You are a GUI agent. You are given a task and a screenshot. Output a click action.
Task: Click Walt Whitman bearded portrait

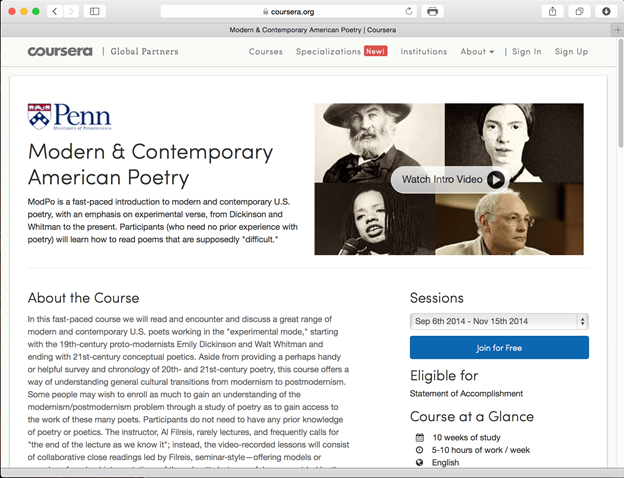coord(379,143)
